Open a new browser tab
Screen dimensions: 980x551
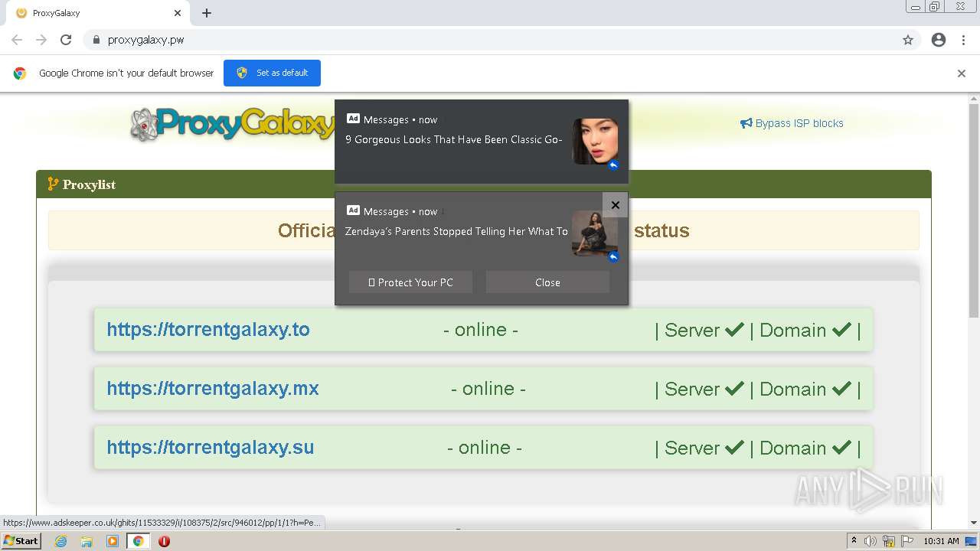207,13
